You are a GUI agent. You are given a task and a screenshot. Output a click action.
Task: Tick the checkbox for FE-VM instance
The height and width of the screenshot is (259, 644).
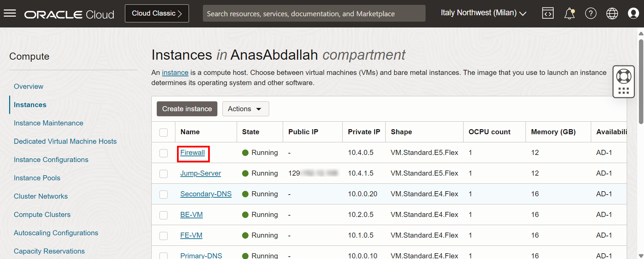click(163, 236)
